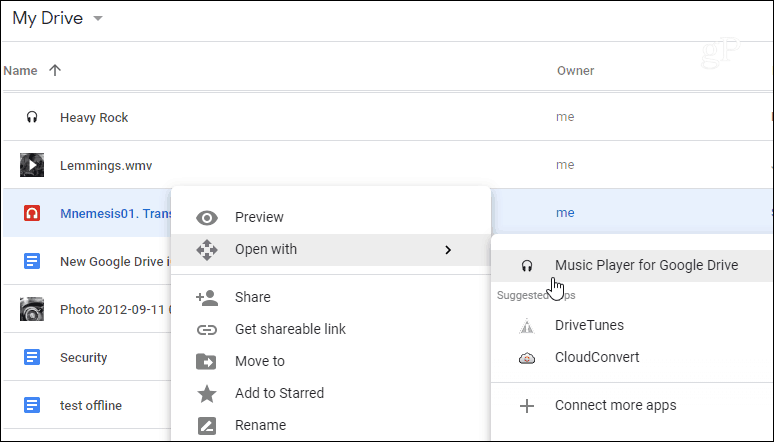Open the Security document
Image resolution: width=774 pixels, height=442 pixels.
tap(83, 358)
